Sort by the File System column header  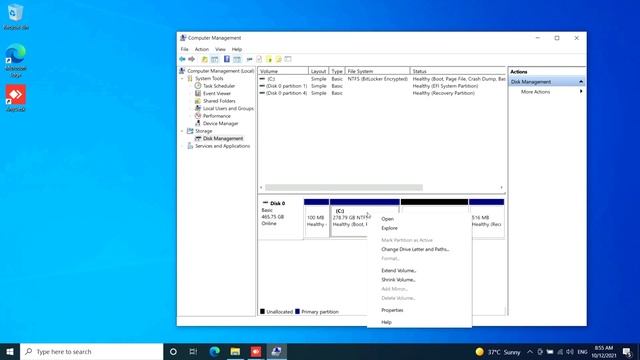tap(378, 71)
